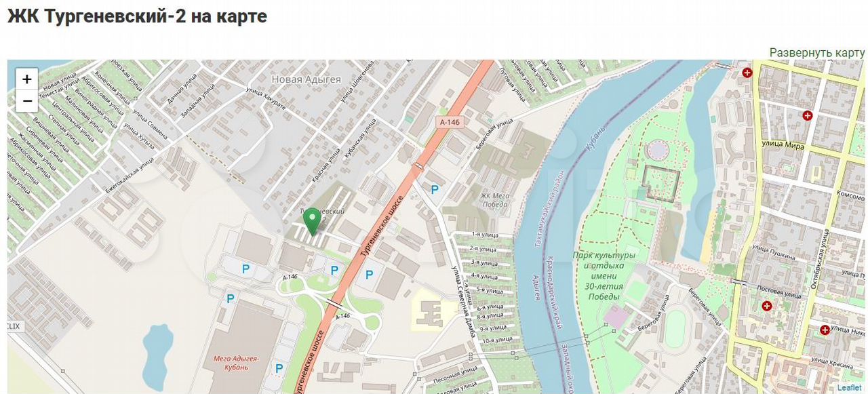Zoom in the map with plus button
This screenshot has height=394, width=868.
26,79
